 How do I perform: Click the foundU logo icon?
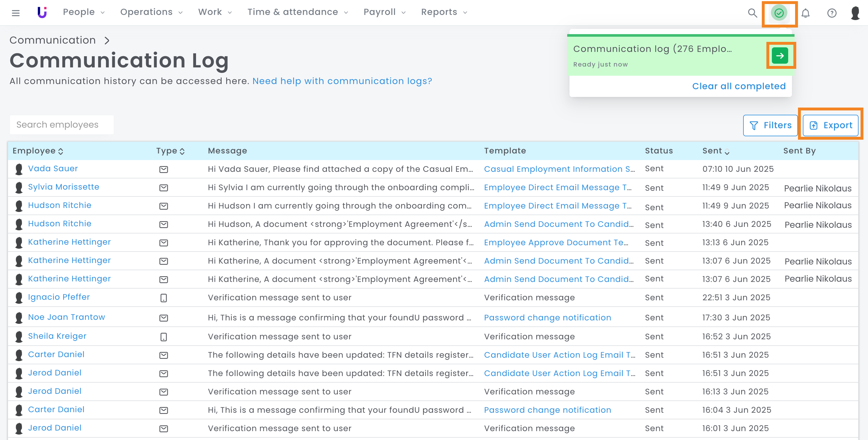[x=42, y=12]
